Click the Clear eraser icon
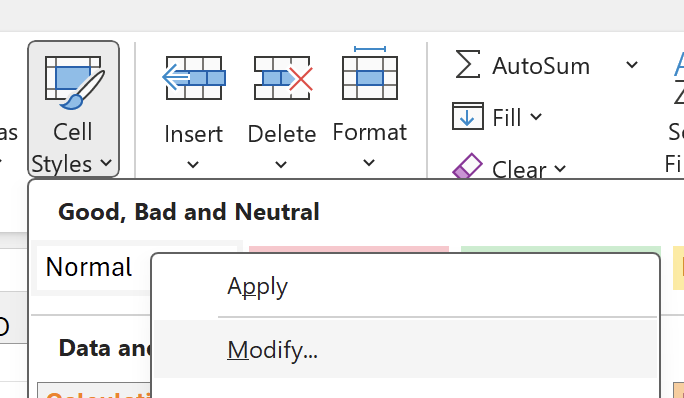Image resolution: width=684 pixels, height=398 pixels. pyautogui.click(x=467, y=166)
